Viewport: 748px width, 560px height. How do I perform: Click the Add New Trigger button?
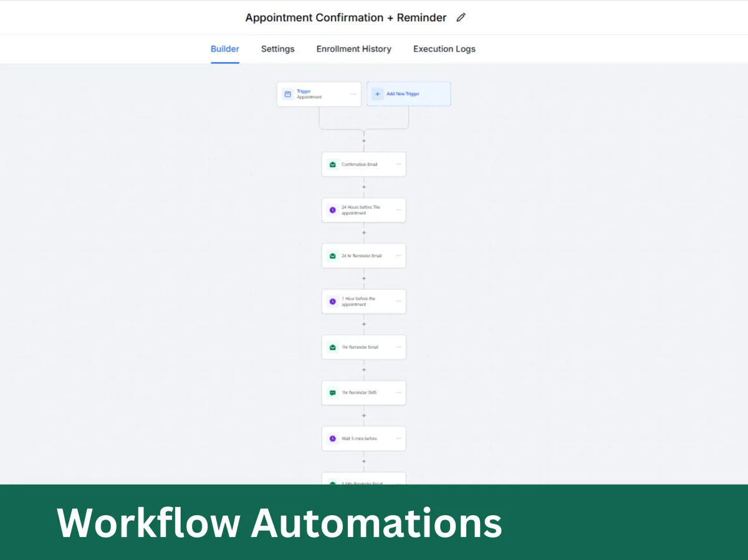(409, 94)
